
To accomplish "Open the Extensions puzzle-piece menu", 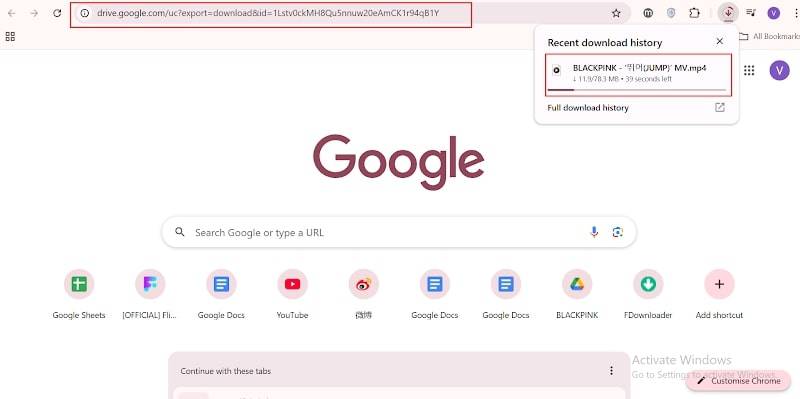I will coord(694,13).
